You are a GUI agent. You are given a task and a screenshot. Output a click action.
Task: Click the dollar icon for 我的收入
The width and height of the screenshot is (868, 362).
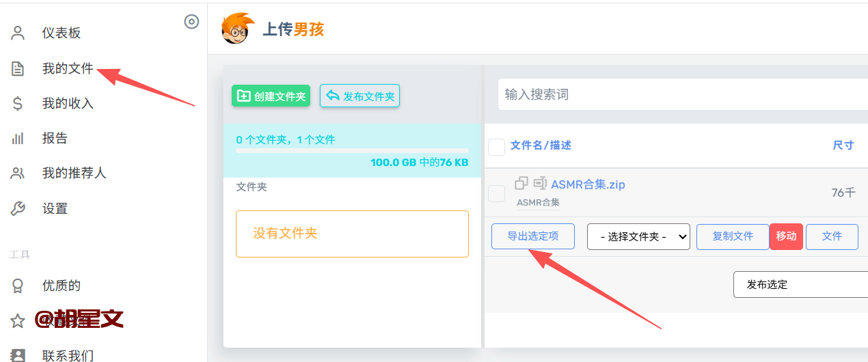[x=18, y=103]
